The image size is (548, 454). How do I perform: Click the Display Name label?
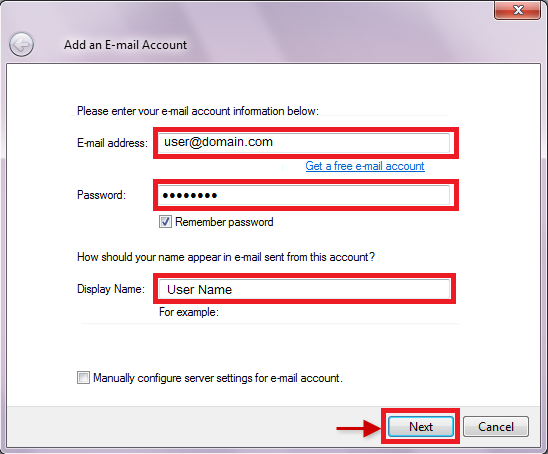[x=110, y=289]
